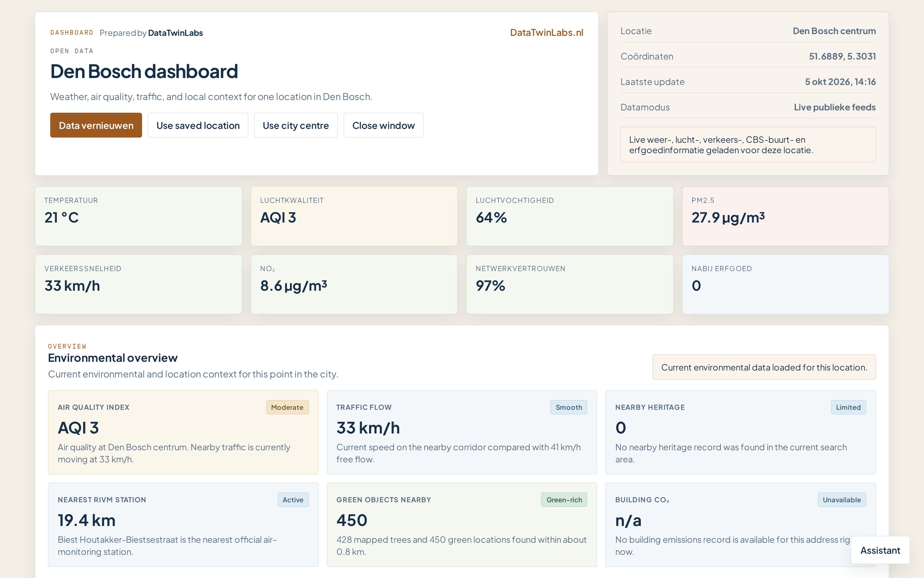Click the AQI 3 value in Air Quality Index card
Image resolution: width=924 pixels, height=578 pixels.
[78, 428]
